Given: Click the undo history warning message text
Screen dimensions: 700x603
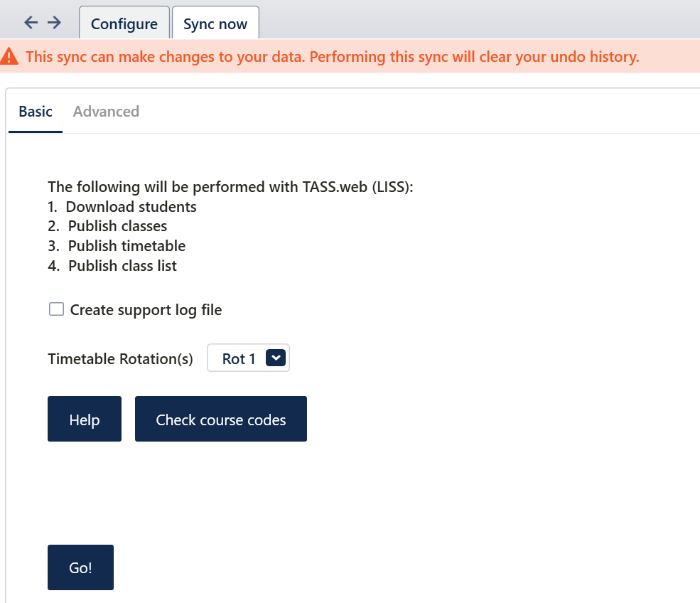Looking at the screenshot, I should click(x=333, y=57).
